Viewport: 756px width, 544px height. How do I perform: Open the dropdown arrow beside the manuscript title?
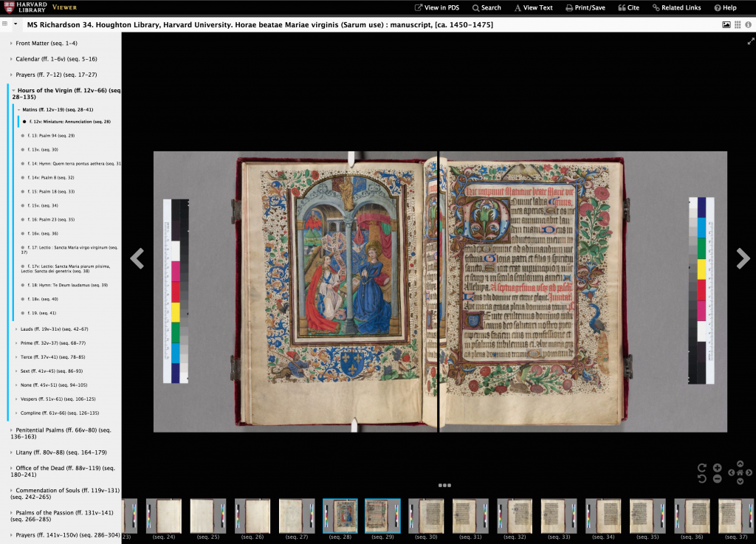tap(16, 24)
